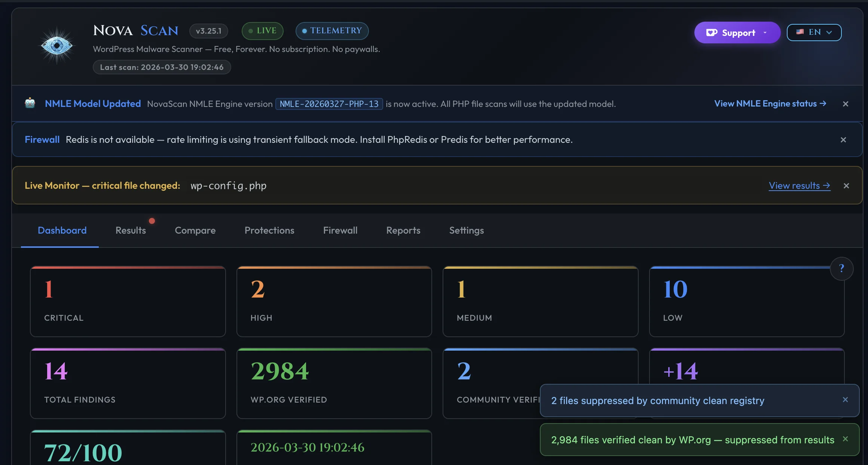
Task: Click the LIVE status indicator badge
Action: [x=262, y=31]
